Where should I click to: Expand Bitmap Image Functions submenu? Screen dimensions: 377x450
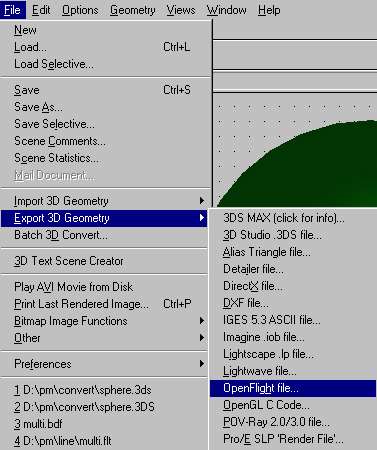[x=105, y=321]
